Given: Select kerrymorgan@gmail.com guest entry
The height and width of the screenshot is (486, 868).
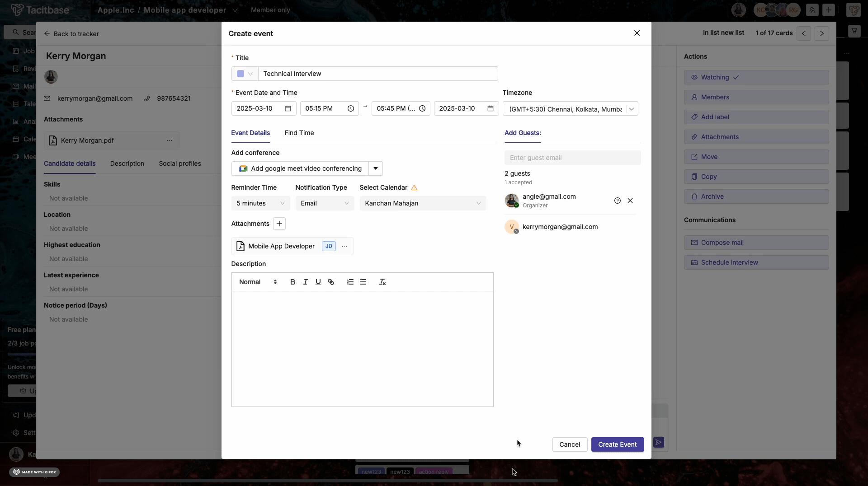Looking at the screenshot, I should click(570, 227).
